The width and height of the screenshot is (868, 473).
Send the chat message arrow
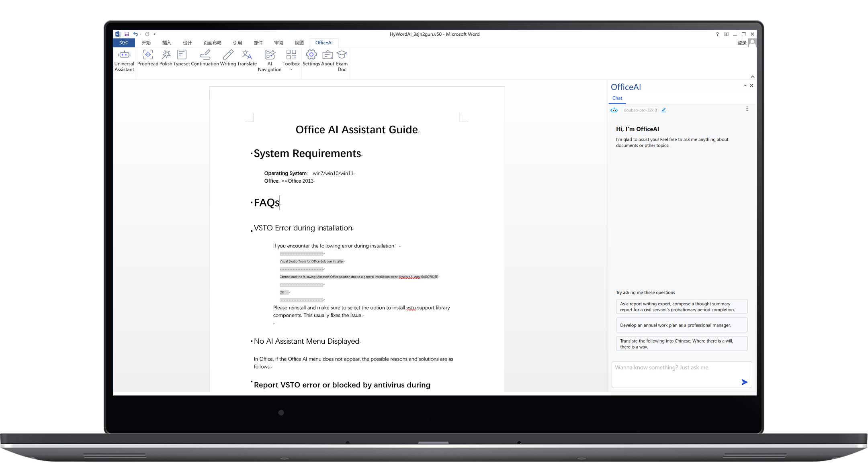point(744,382)
